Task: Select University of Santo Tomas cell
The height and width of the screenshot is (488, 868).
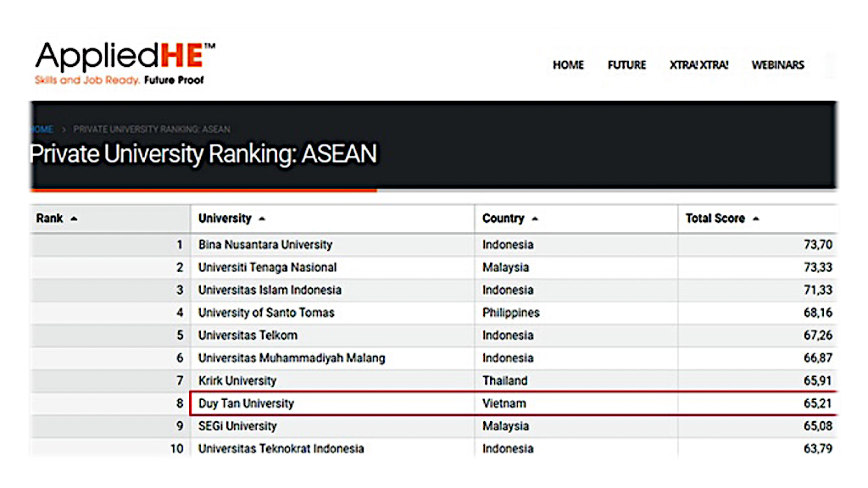Action: 332,313
